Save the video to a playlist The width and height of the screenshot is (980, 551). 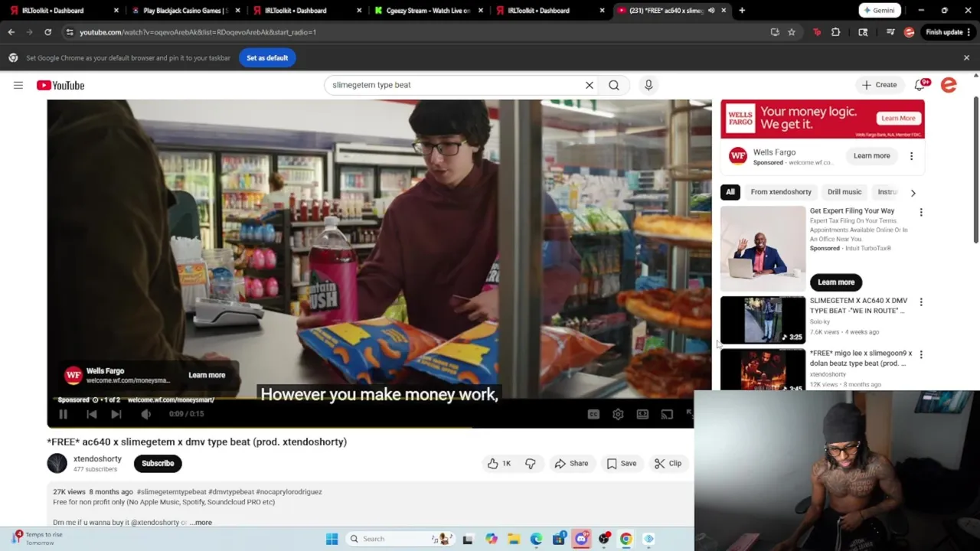[x=621, y=463]
